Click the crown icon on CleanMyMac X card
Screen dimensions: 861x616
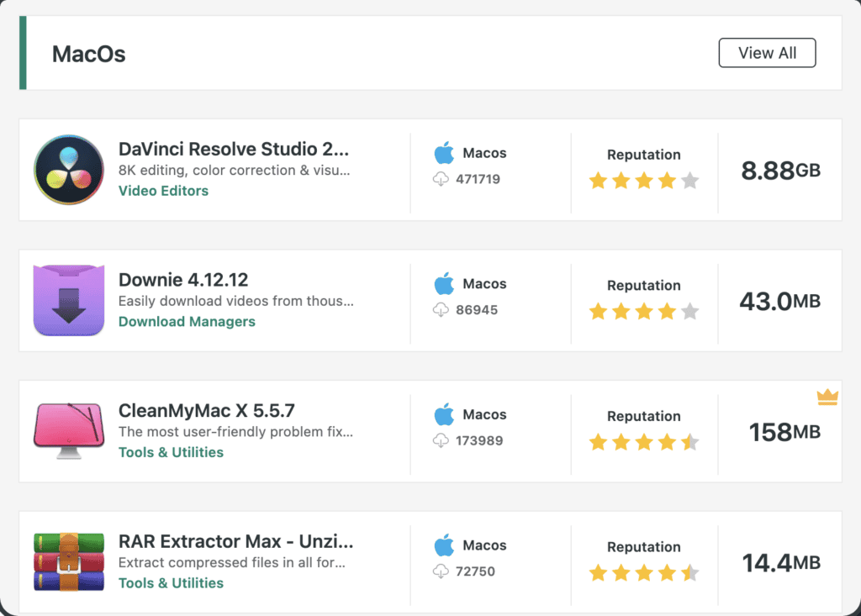coord(827,397)
